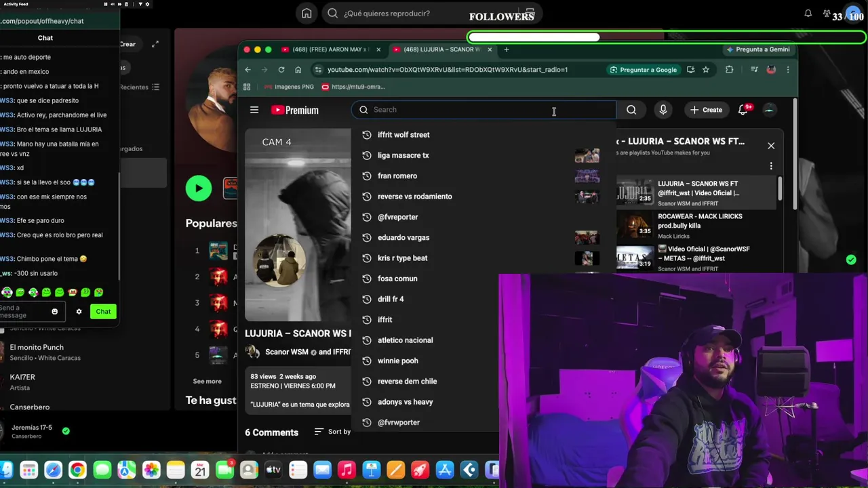This screenshot has width=868, height=488.
Task: Open a new Chrome tab
Action: click(x=506, y=49)
